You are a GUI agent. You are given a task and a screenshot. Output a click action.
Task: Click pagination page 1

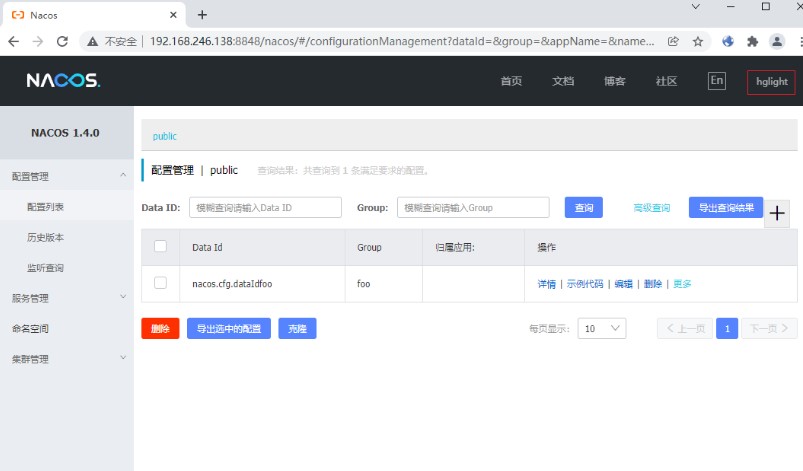(x=727, y=329)
